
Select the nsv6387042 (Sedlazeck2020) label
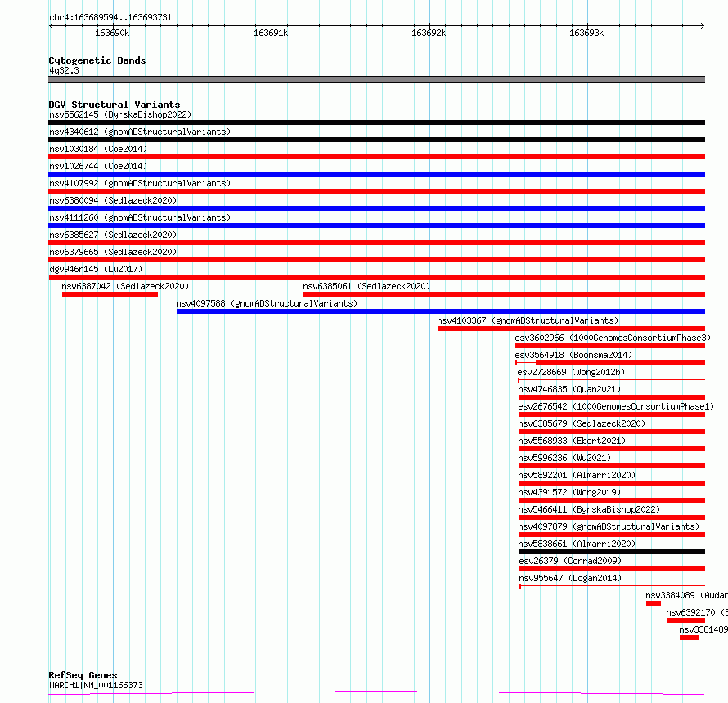tap(125, 286)
